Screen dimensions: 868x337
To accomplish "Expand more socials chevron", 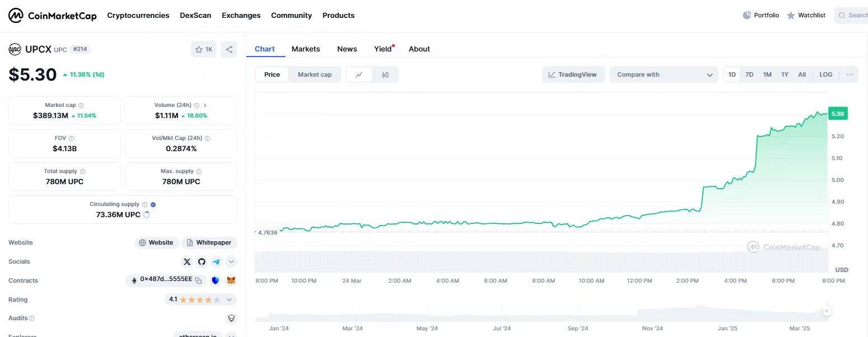I will click(231, 261).
